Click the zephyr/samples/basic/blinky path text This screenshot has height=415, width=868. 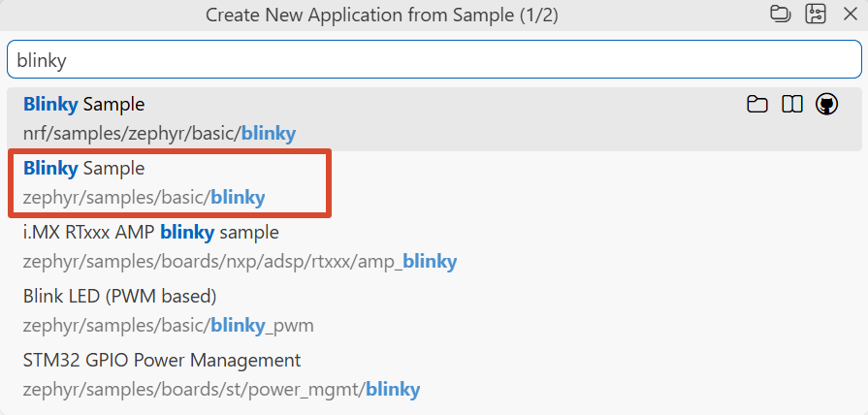(x=144, y=198)
